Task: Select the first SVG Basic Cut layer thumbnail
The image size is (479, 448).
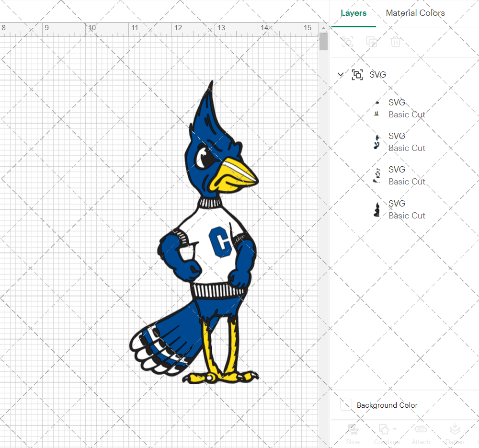Action: (377, 108)
